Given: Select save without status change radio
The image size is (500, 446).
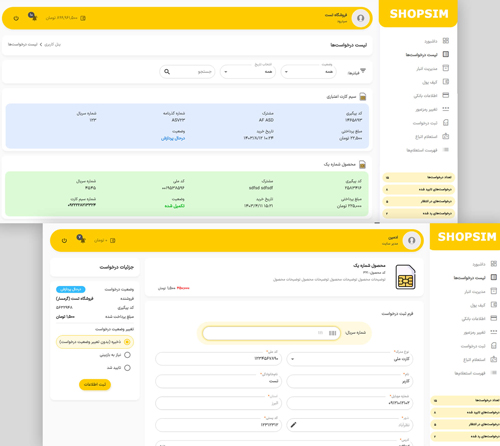Looking at the screenshot, I should 127,342.
